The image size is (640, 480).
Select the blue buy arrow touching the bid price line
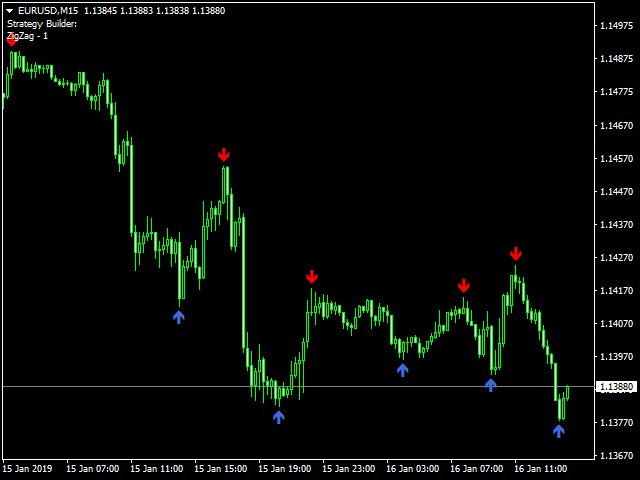[x=491, y=385]
